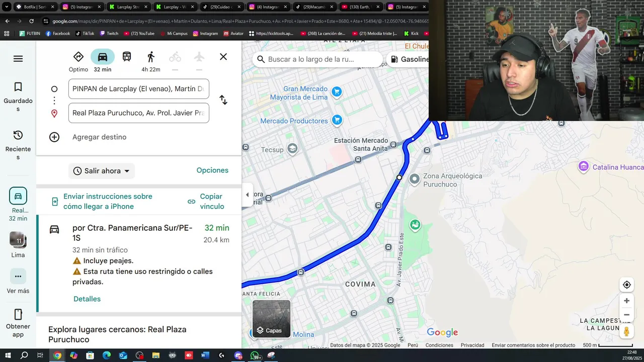Close the directions panel with X

pyautogui.click(x=223, y=57)
